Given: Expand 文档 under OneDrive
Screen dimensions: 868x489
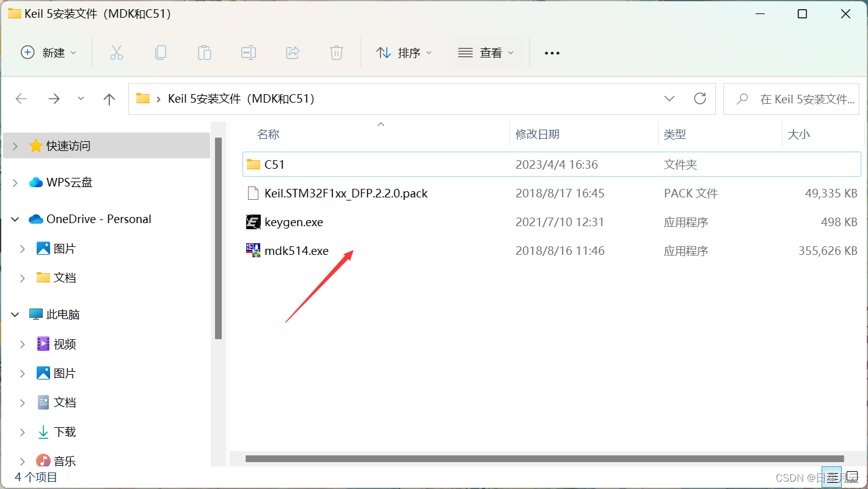Looking at the screenshot, I should click(23, 278).
